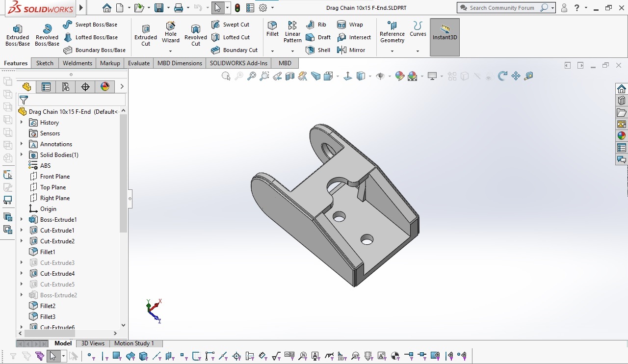Activate the Extruded Cut tool
Viewport: 628px width, 364px height.
pyautogui.click(x=146, y=35)
